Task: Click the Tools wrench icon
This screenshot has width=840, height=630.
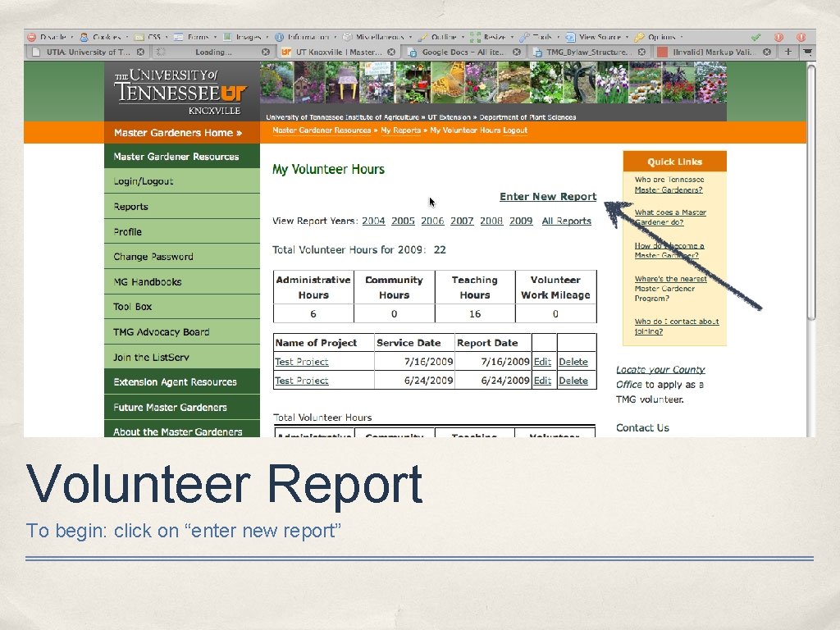Action: 524,37
